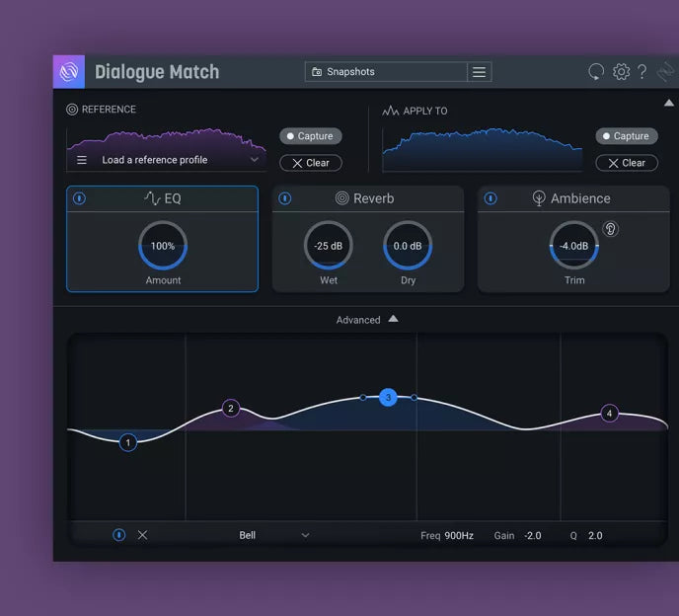The image size is (679, 616).
Task: Click left bandwidth handle of node 3
Action: [363, 397]
